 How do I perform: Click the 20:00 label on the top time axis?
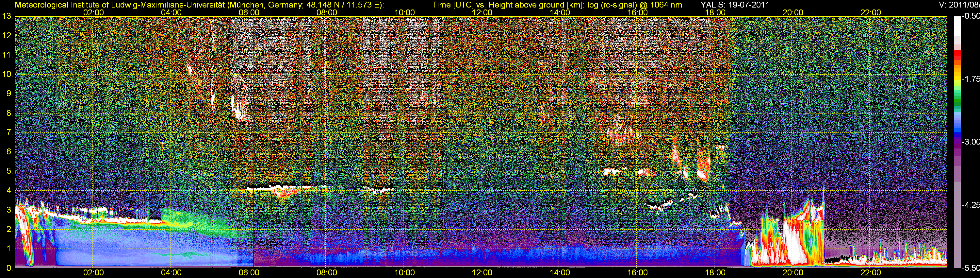[793, 12]
